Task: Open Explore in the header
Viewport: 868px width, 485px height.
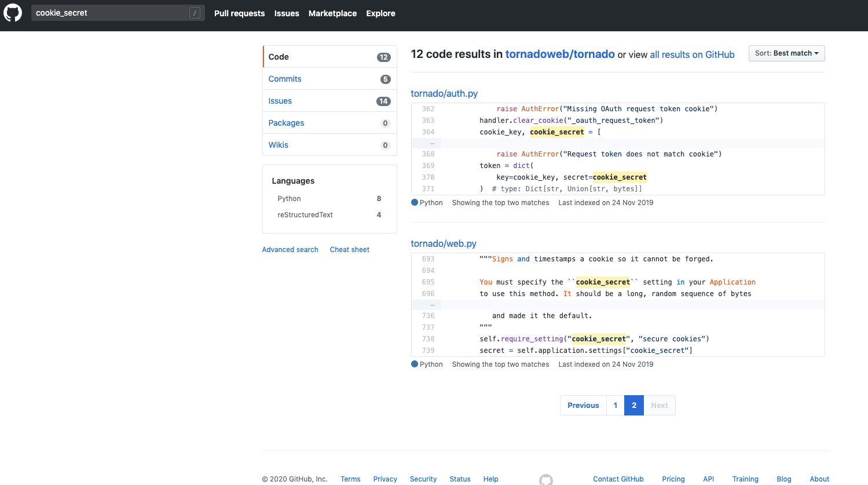Action: click(x=381, y=13)
